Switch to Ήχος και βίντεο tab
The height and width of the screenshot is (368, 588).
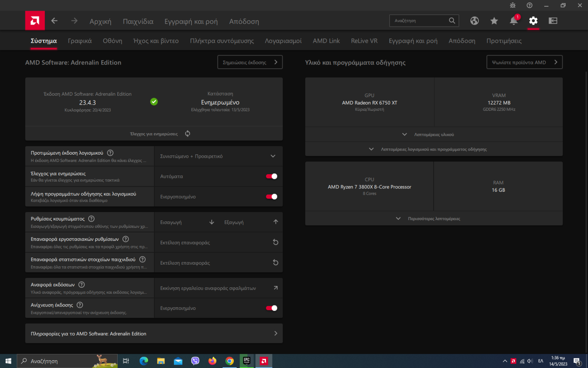coord(156,41)
